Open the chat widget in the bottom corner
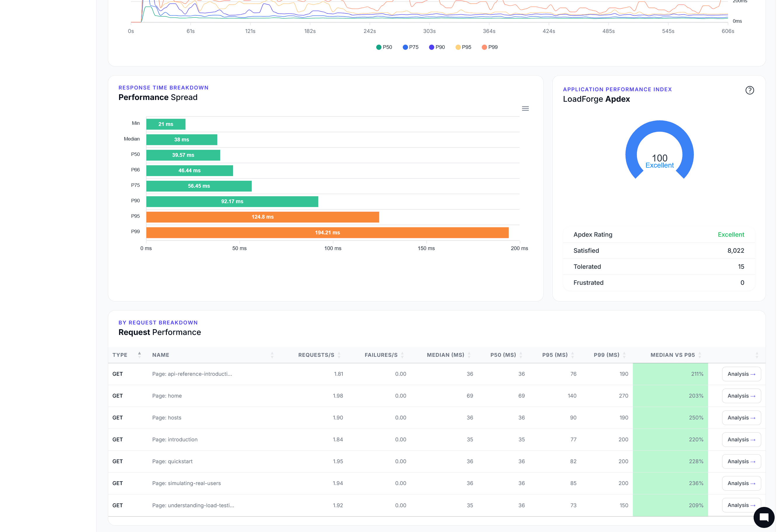This screenshot has width=779, height=532. coord(764,517)
